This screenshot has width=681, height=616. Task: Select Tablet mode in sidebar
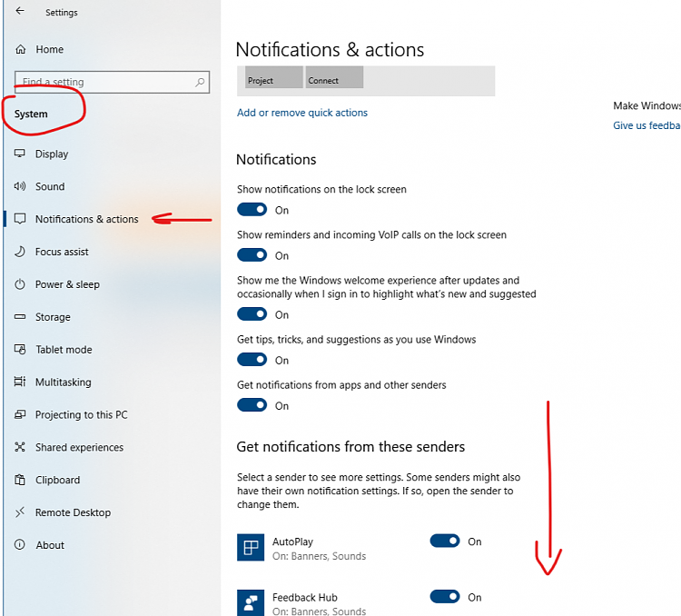tap(64, 350)
